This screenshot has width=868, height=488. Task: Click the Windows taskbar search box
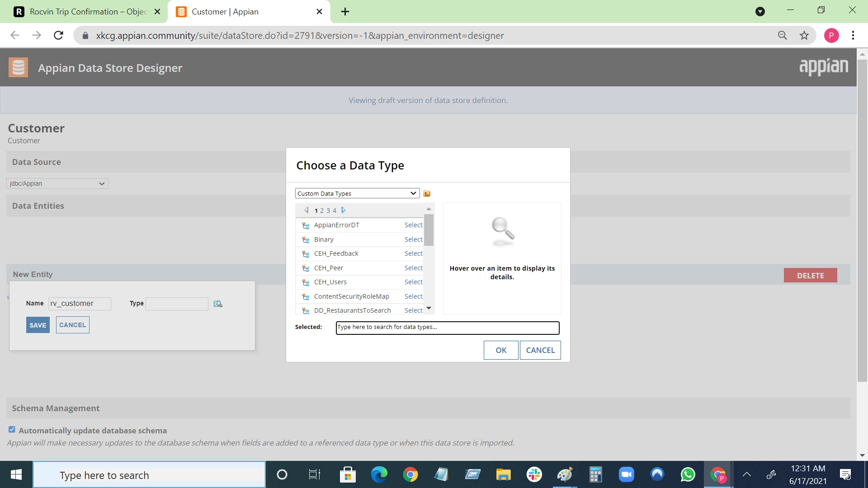(x=149, y=474)
